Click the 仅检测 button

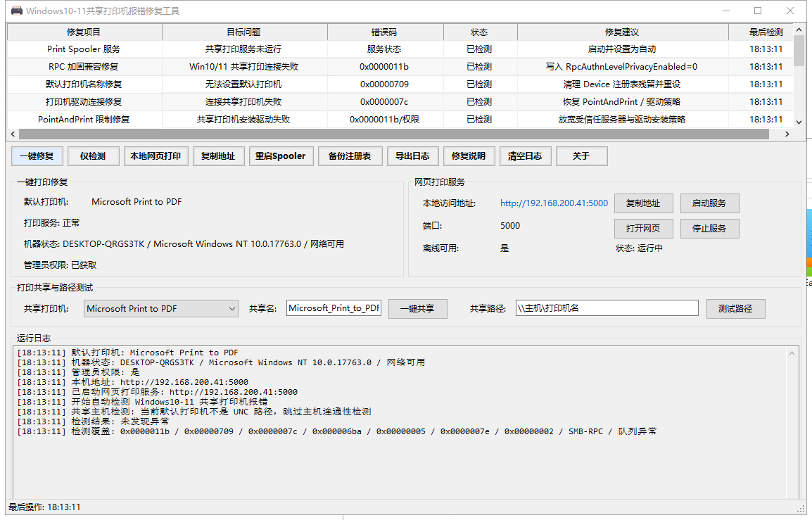point(93,156)
